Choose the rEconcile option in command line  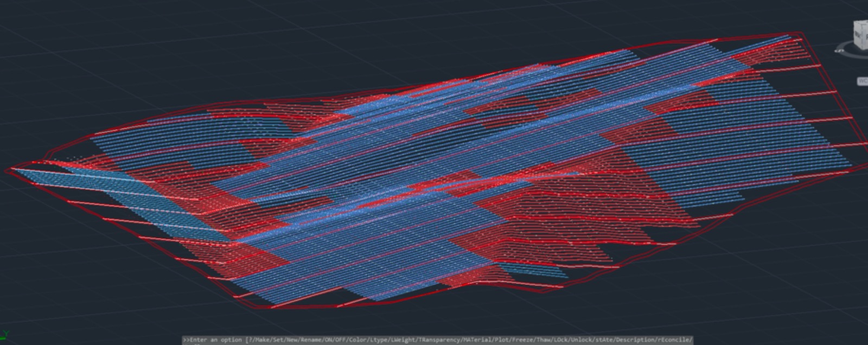(x=673, y=340)
